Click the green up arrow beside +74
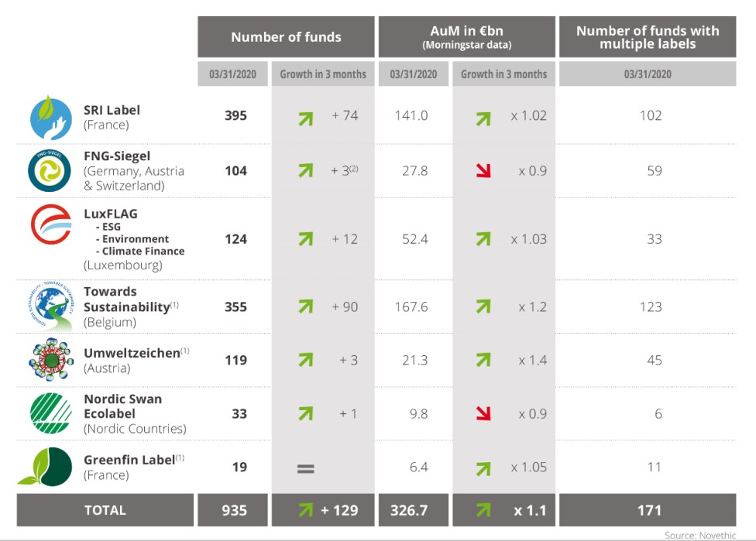Screen dimensions: 756x541 [x=305, y=117]
